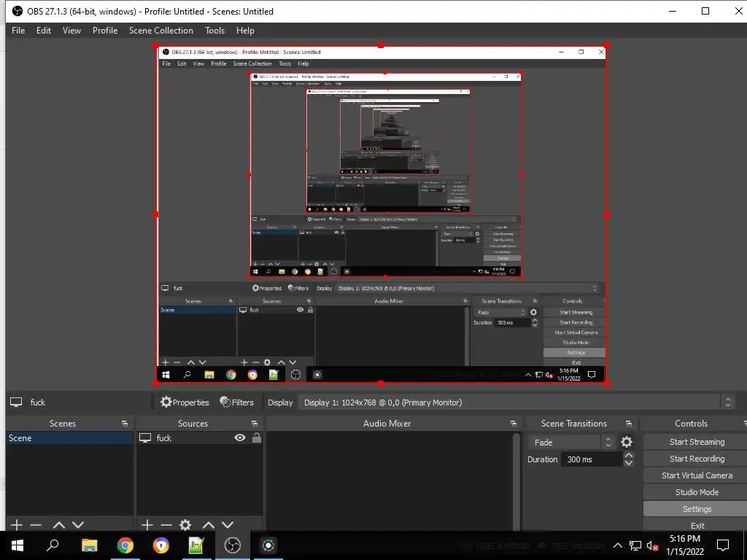Image resolution: width=747 pixels, height=560 pixels.
Task: Open last taskbar app icon right of OBS
Action: (x=268, y=545)
